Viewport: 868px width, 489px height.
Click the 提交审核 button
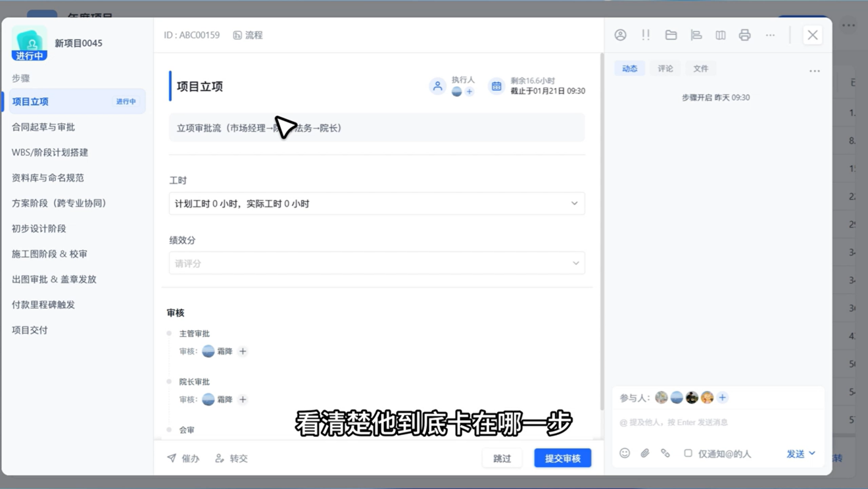point(562,458)
